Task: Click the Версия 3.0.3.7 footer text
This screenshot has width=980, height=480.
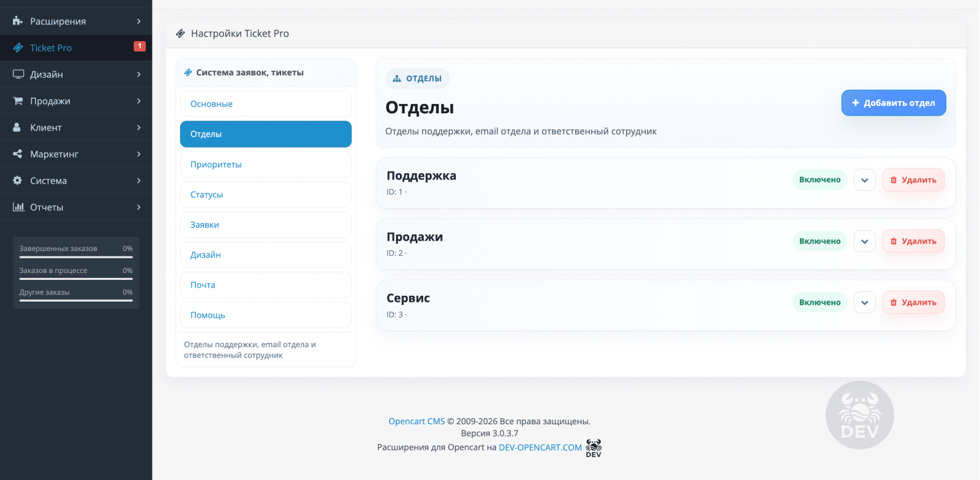Action: (489, 433)
